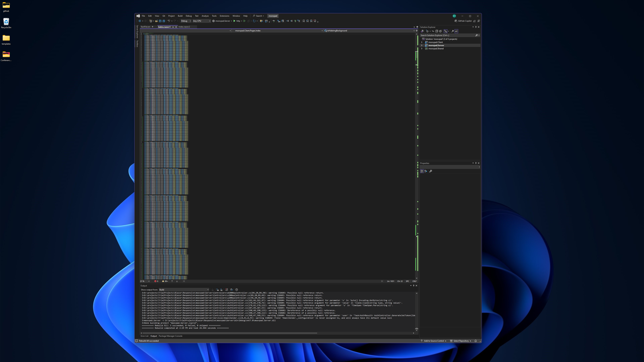The image size is (644, 362).
Task: Open the Solution Explorer search box
Action: tap(447, 35)
